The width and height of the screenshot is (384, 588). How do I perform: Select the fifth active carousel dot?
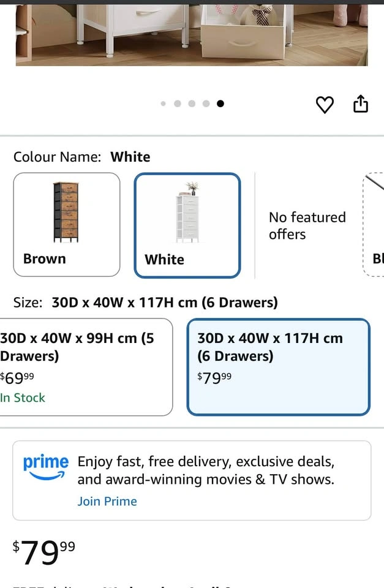pos(220,104)
